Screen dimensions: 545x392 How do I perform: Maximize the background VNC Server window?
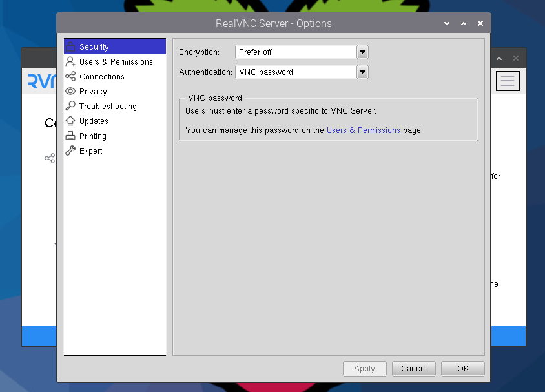point(499,58)
